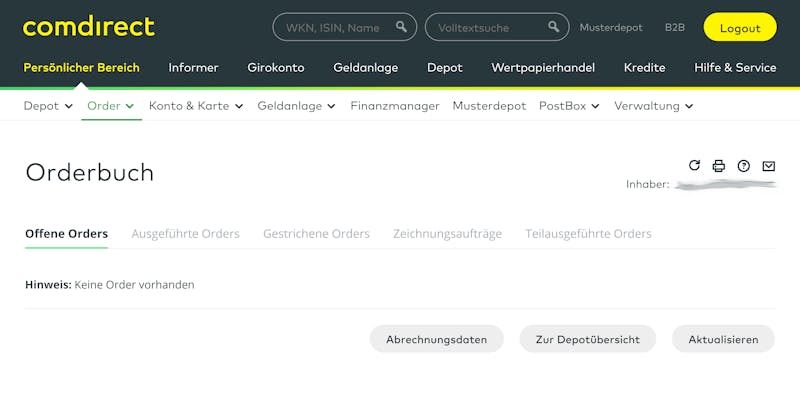Screen dimensions: 800x393
Task: Open Depot in the top main navigation
Action: point(445,67)
